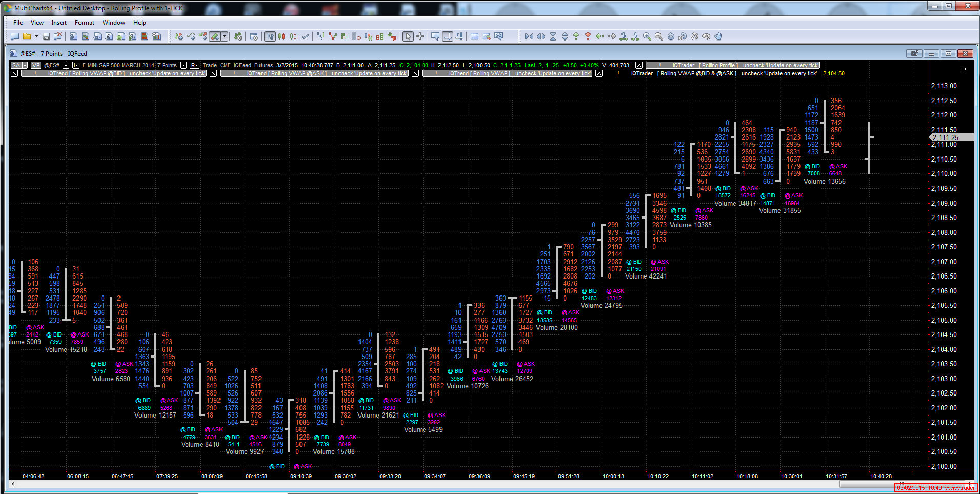
Task: Click the chart title @ES# - 7 Points - IQFeed
Action: (53, 53)
